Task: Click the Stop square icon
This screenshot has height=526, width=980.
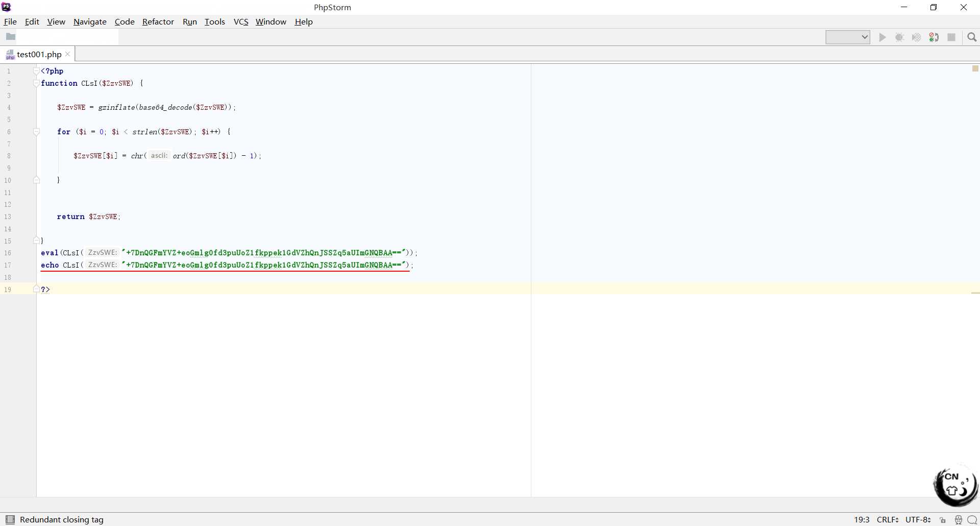Action: (951, 37)
